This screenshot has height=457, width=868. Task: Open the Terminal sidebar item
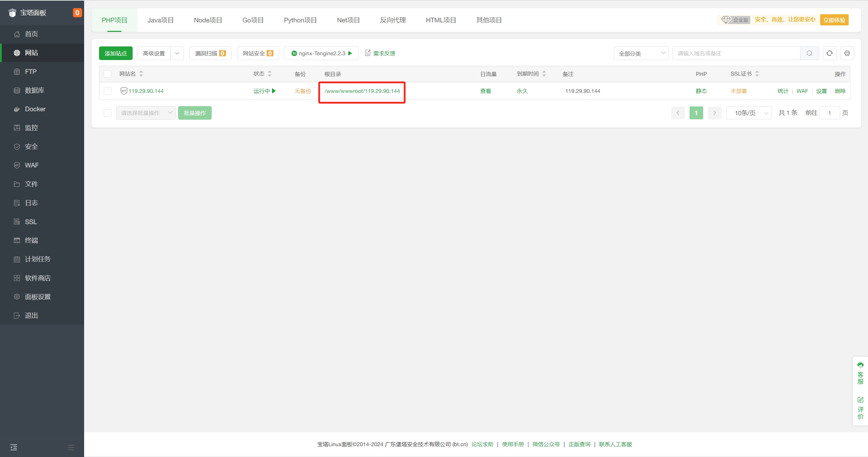(x=31, y=240)
